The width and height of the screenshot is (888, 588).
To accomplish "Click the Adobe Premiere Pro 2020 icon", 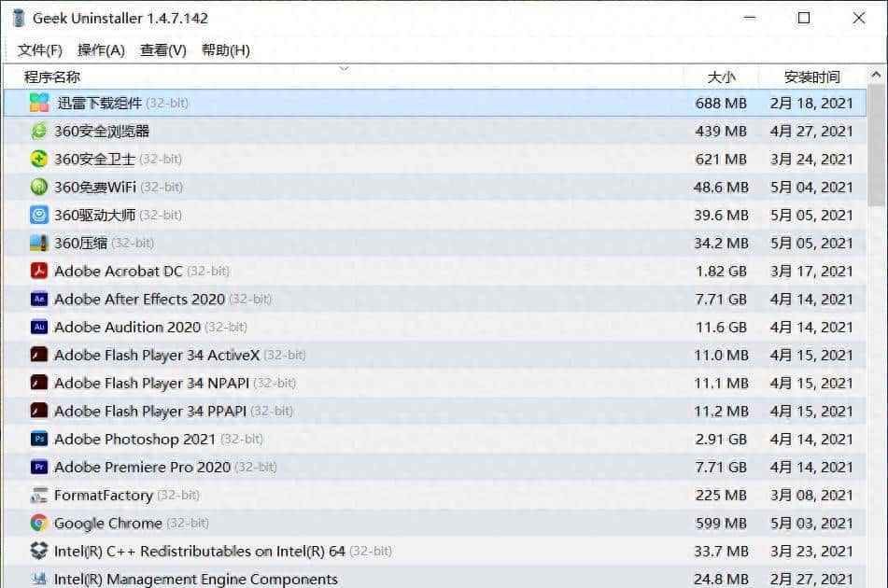I will 39,467.
